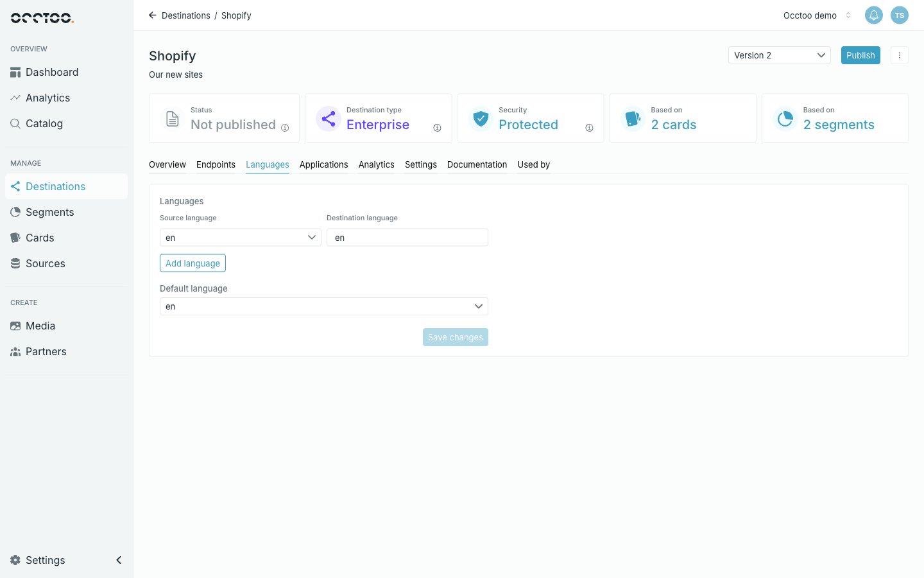
Task: Open the 2 segments link
Action: [839, 125]
